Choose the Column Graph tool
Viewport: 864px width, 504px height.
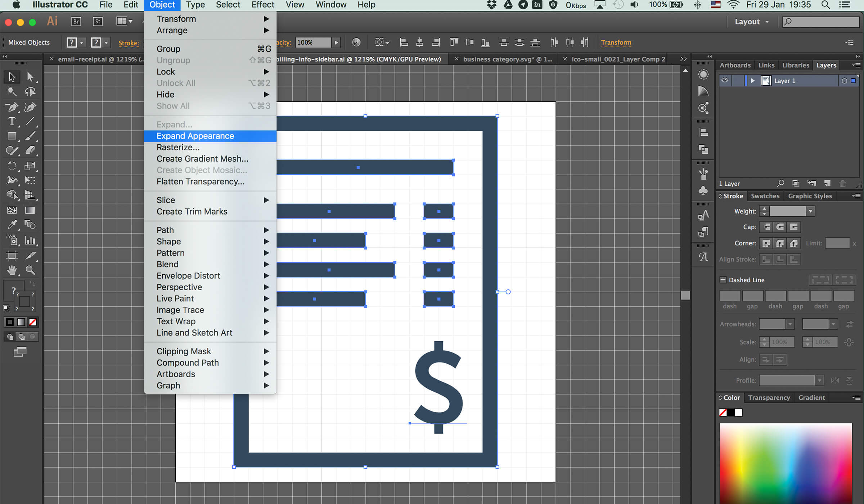click(x=30, y=240)
